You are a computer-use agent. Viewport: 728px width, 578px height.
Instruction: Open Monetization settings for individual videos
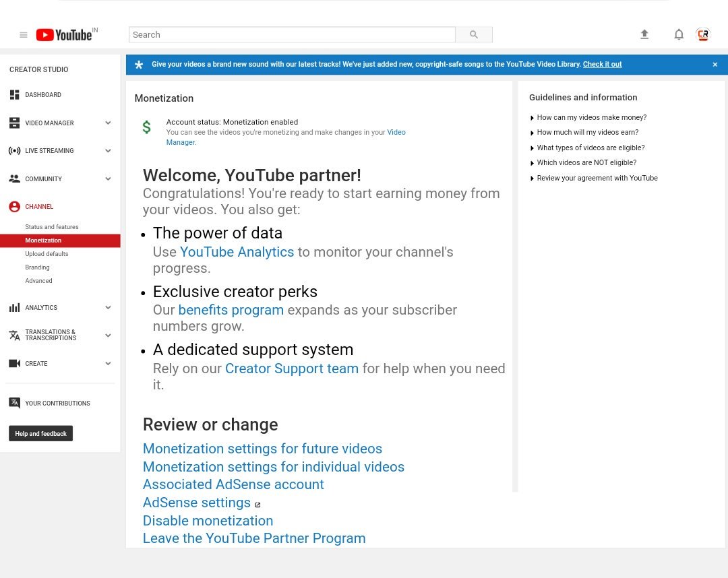pyautogui.click(x=274, y=467)
